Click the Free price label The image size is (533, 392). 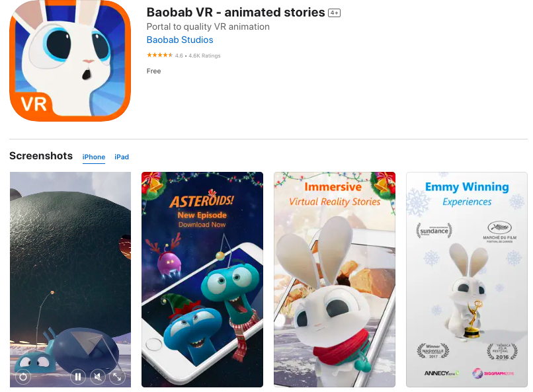[x=153, y=71]
